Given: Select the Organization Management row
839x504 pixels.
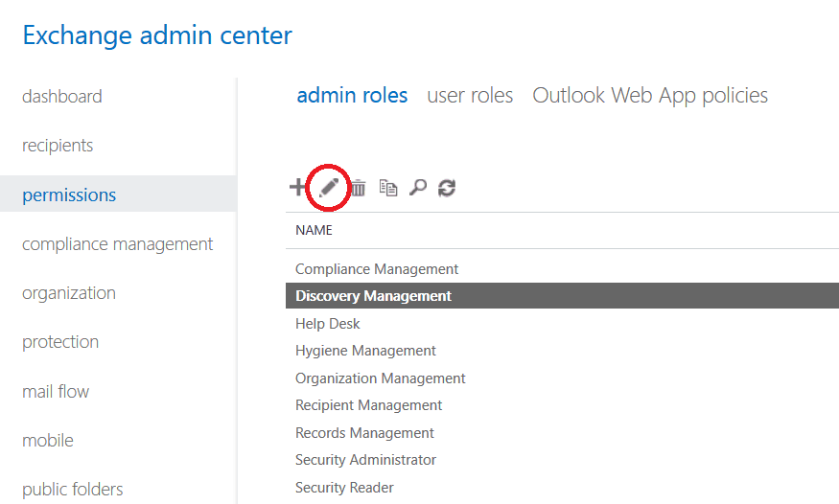Looking at the screenshot, I should [381, 378].
